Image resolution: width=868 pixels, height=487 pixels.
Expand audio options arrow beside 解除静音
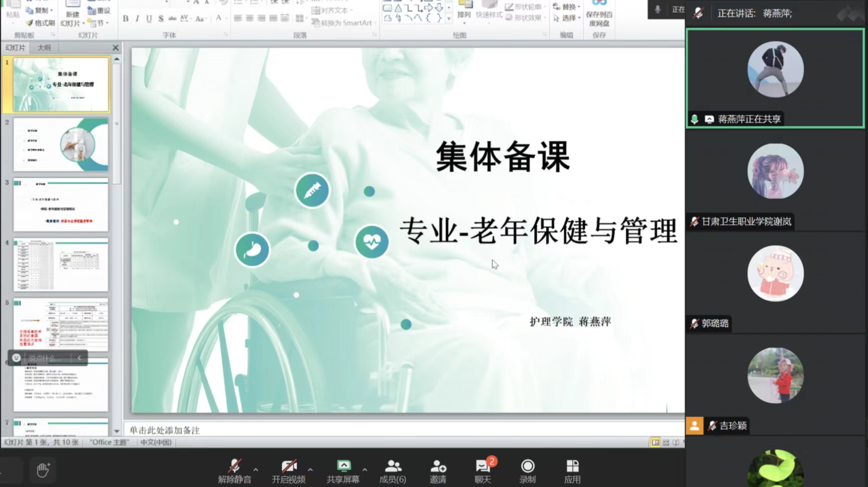tap(256, 470)
